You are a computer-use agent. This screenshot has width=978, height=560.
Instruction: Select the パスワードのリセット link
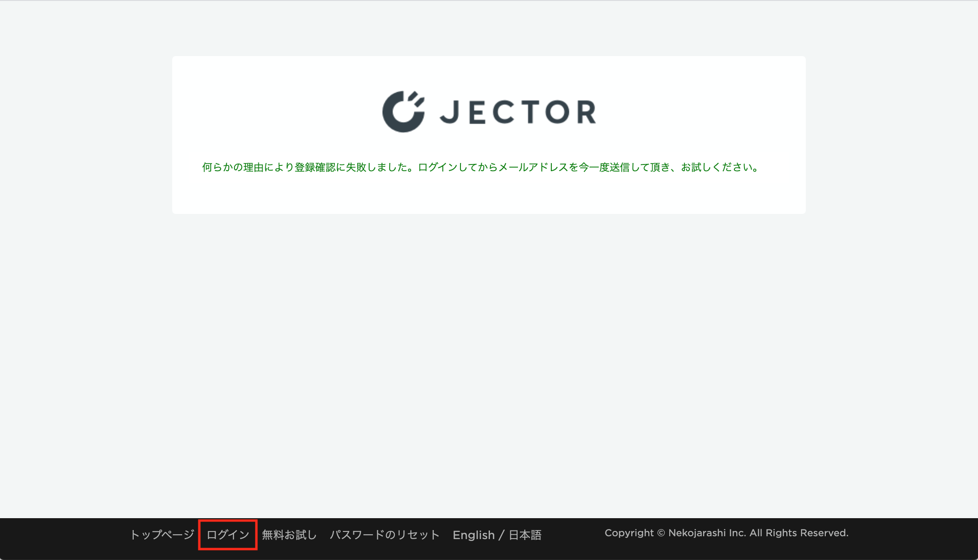click(385, 535)
